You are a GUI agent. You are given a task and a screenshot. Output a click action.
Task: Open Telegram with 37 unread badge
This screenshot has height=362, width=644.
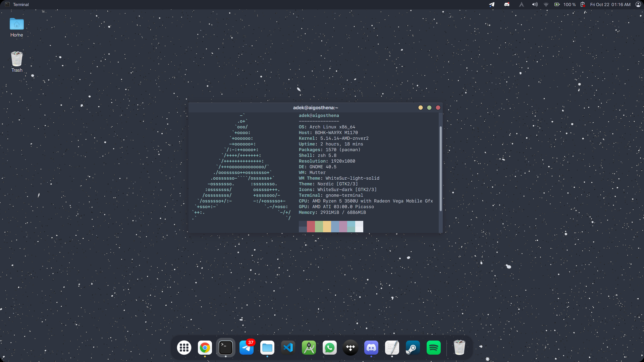click(x=247, y=348)
